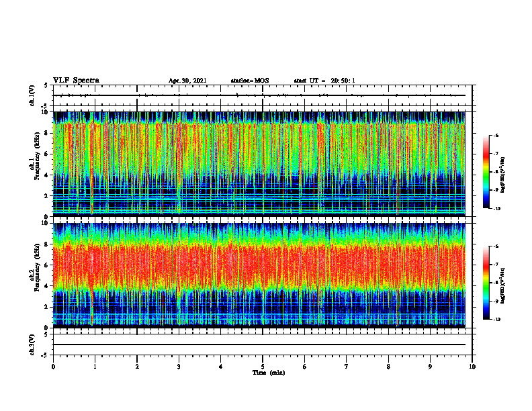Image resolution: width=532 pixels, height=411 pixels.
Task: Click the time axis tick label "3"
Action: pyautogui.click(x=179, y=367)
